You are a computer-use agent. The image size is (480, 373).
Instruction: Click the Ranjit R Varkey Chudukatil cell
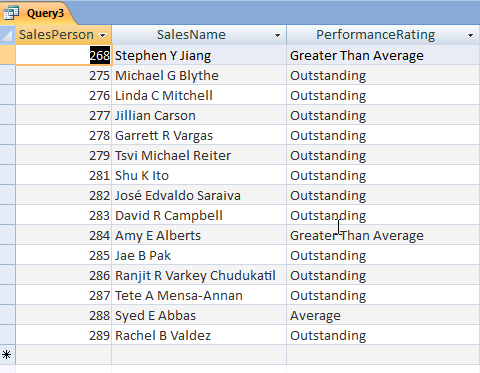click(x=199, y=275)
